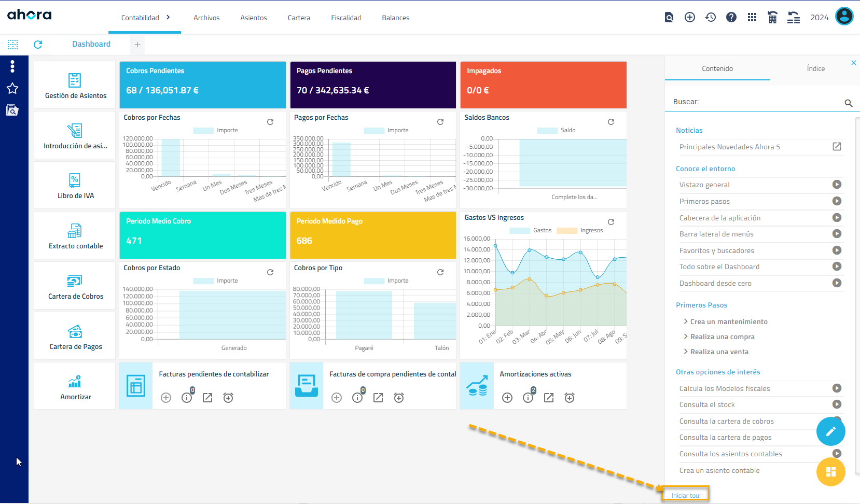Open external link for Principales Novedades Ahora 5

click(x=837, y=147)
